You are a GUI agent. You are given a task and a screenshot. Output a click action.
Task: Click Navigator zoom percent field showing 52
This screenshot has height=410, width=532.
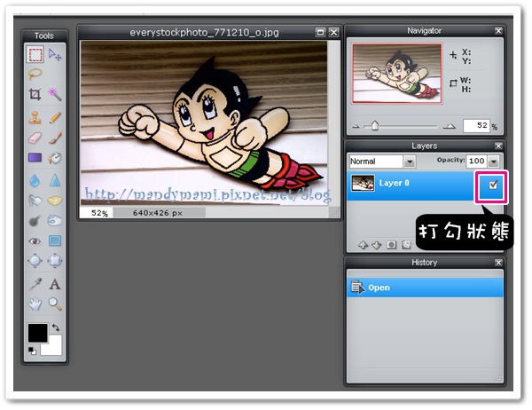point(476,126)
